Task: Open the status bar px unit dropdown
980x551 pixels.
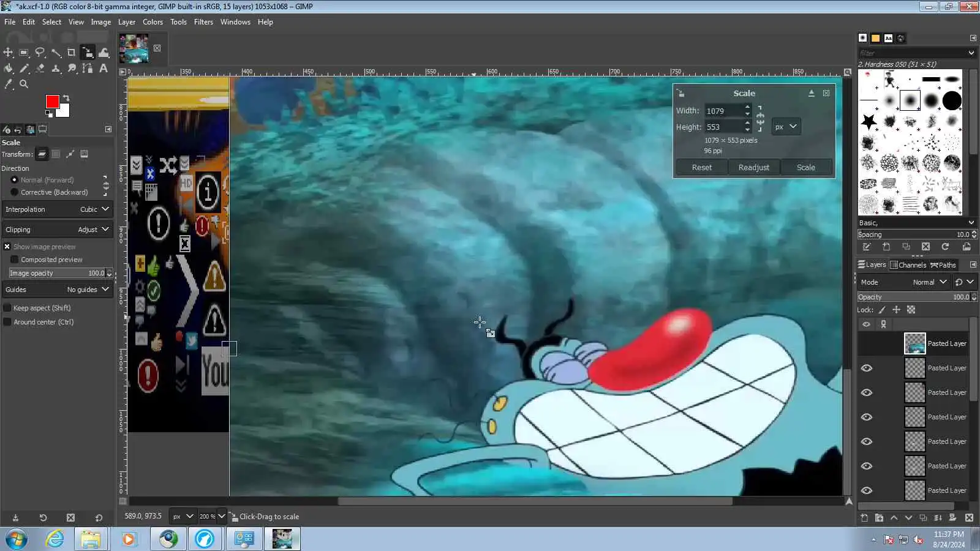Action: pyautogui.click(x=183, y=517)
